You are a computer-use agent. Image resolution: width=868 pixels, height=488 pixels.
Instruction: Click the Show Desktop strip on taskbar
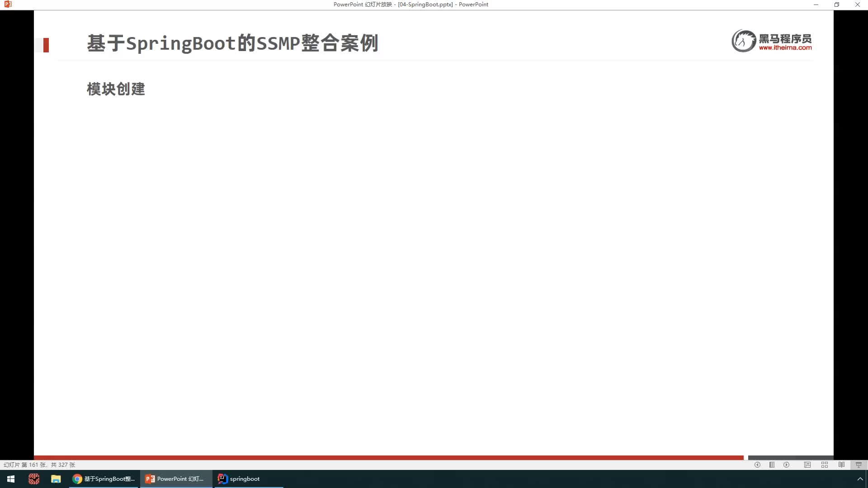coord(867,479)
